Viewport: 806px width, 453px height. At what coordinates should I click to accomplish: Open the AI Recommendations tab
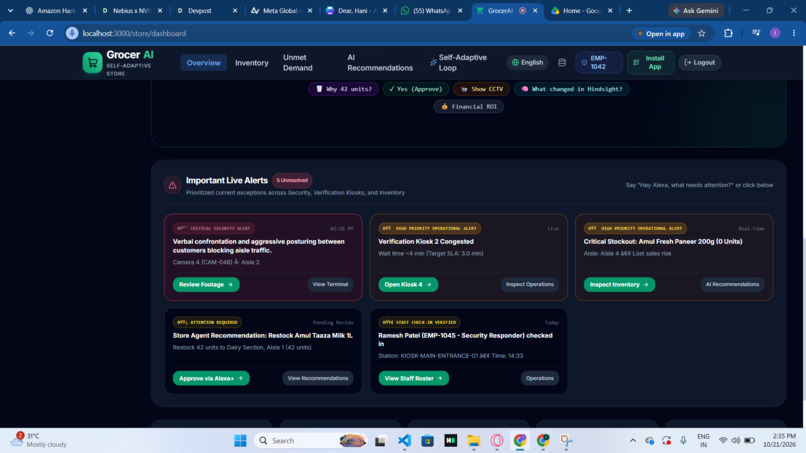click(380, 63)
